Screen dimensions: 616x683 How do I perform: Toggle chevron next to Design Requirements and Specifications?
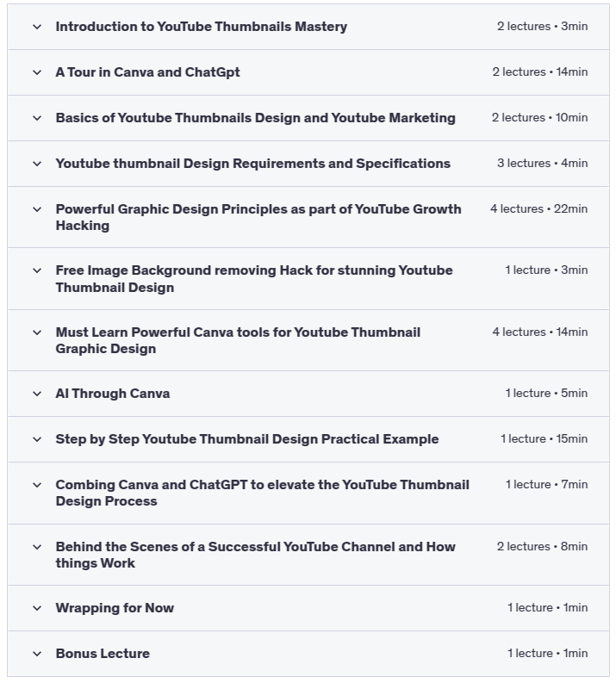pyautogui.click(x=37, y=164)
